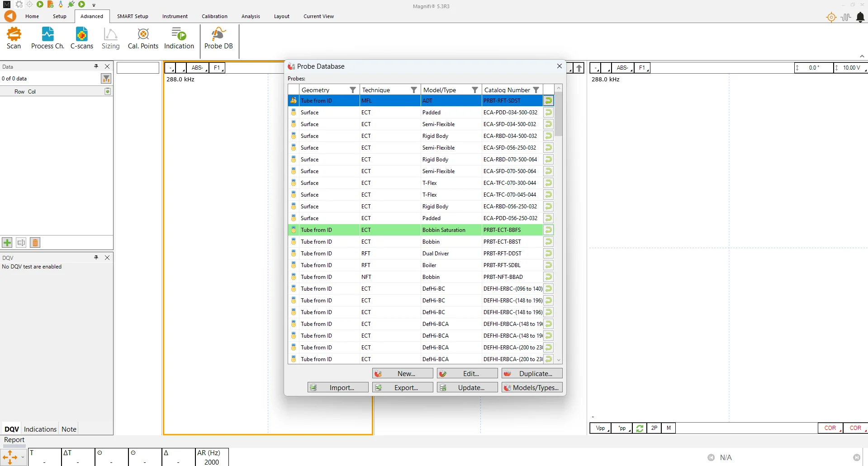Click the New... button
The width and height of the screenshot is (868, 466).
pos(403,373)
